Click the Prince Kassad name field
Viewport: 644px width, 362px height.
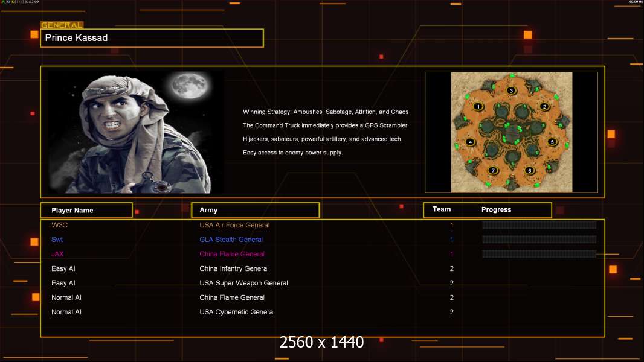point(152,38)
